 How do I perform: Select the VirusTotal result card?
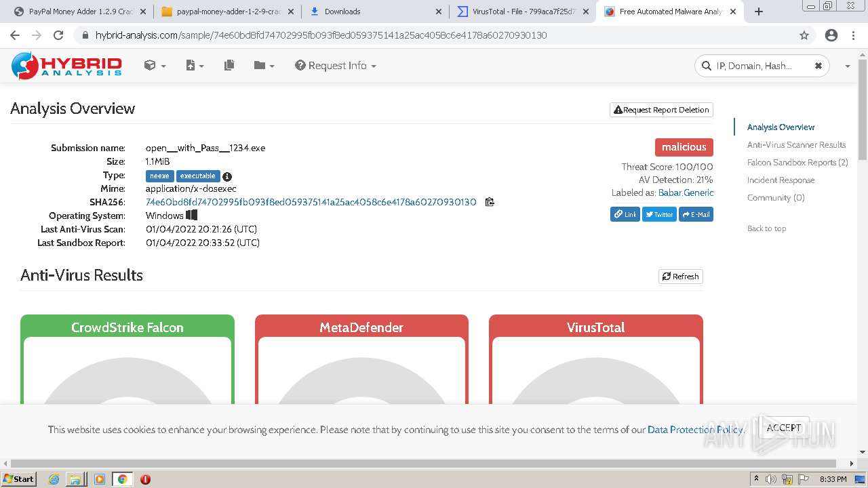coord(596,359)
